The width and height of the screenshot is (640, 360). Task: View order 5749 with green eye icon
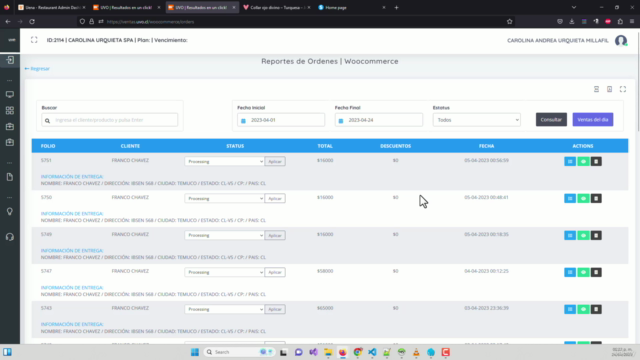[583, 236]
